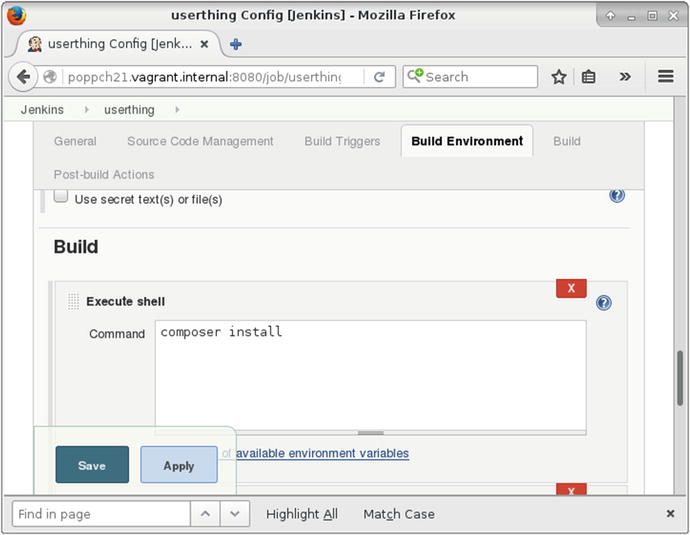This screenshot has width=690, height=535.
Task: Click the Build section heading
Action: point(76,247)
